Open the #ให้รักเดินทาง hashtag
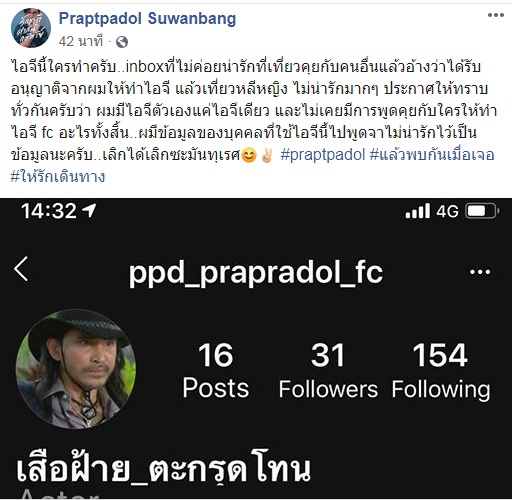 (x=58, y=177)
